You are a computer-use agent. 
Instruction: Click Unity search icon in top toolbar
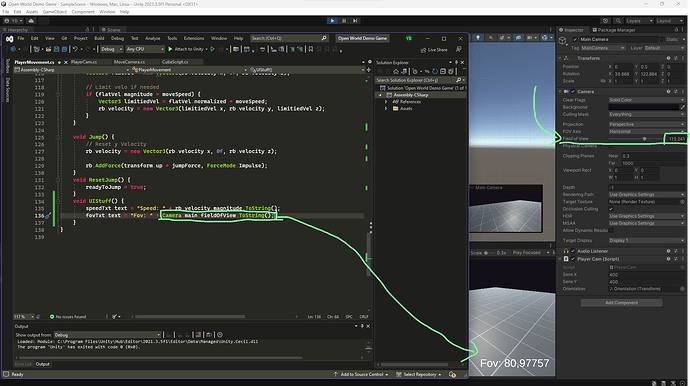click(x=618, y=21)
